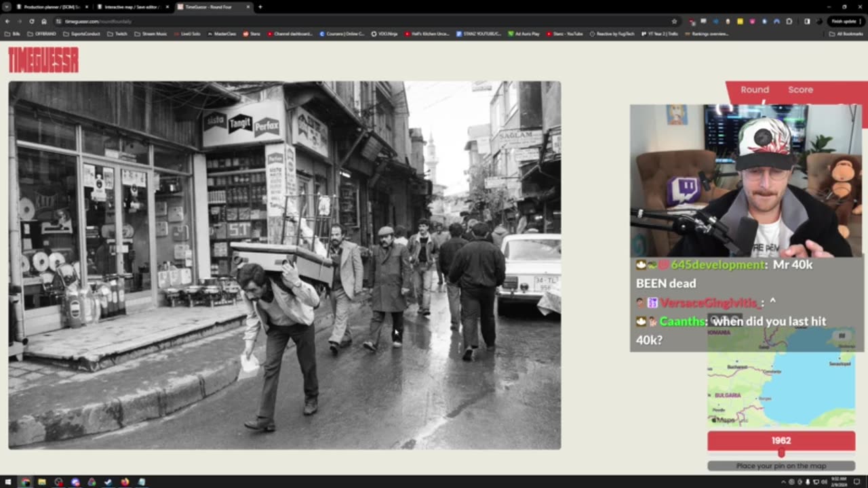Open Firefox from the Windows taskbar
Screen dimensions: 868x488
(125, 482)
